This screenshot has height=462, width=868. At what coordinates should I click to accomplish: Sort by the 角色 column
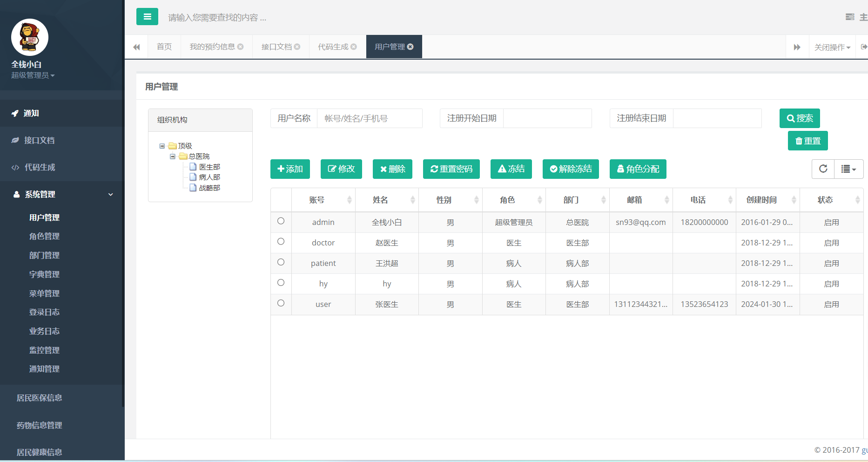514,200
